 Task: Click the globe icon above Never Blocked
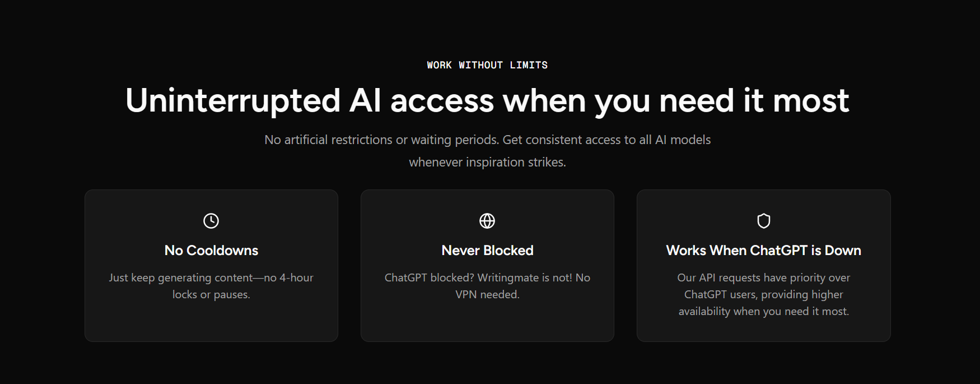(x=487, y=221)
